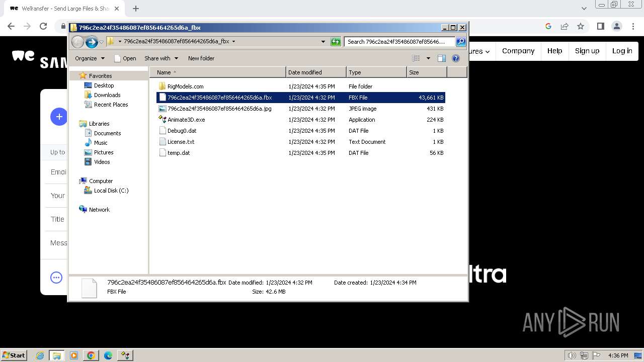Open Internet Explorer from the taskbar
The width and height of the screenshot is (644, 362).
click(40, 355)
